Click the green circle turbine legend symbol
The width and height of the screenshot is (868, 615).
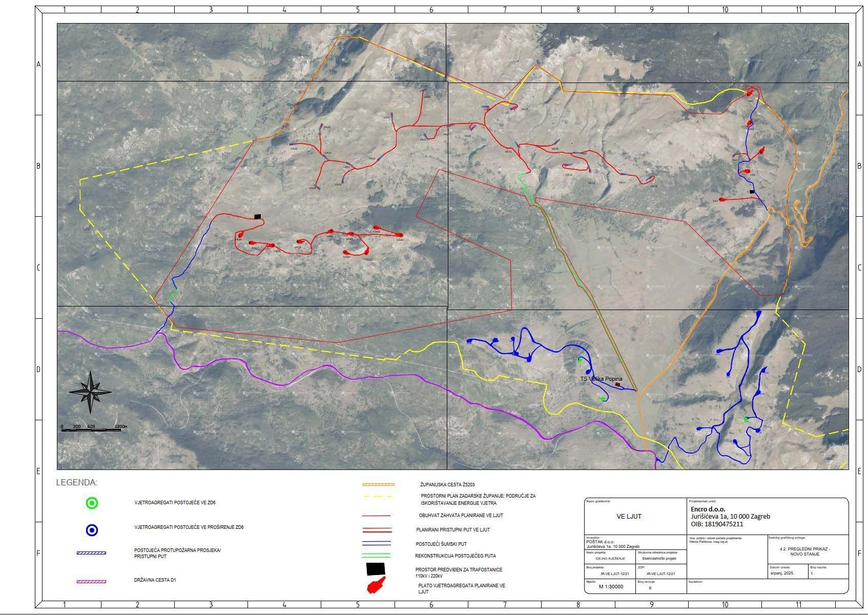(x=92, y=503)
